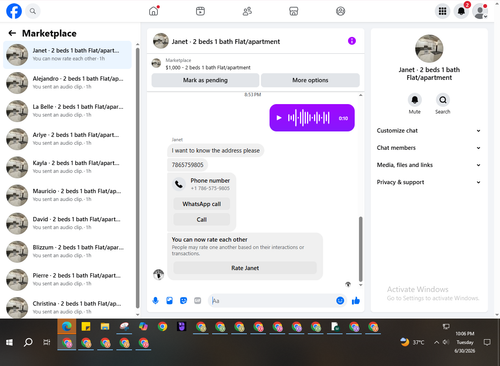
Task: Expand the Chat members section
Action: pyautogui.click(x=429, y=148)
